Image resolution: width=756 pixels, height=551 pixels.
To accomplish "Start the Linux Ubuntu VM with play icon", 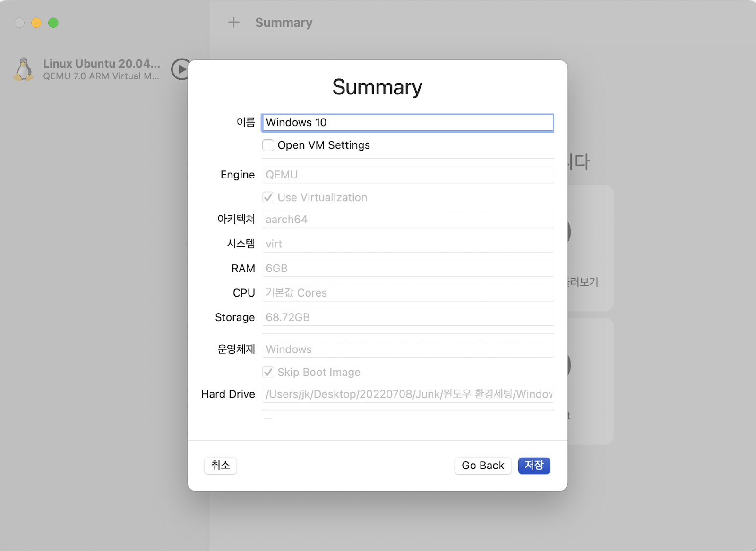I will (180, 69).
